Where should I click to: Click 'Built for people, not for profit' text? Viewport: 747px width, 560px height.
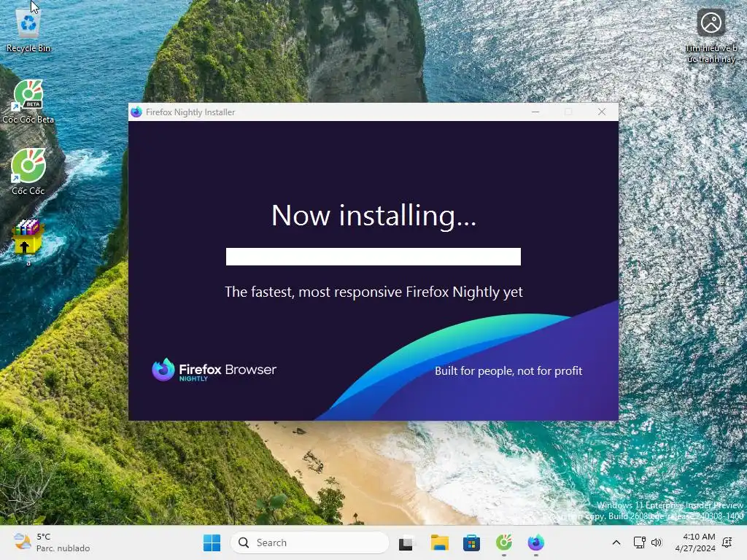pyautogui.click(x=508, y=371)
